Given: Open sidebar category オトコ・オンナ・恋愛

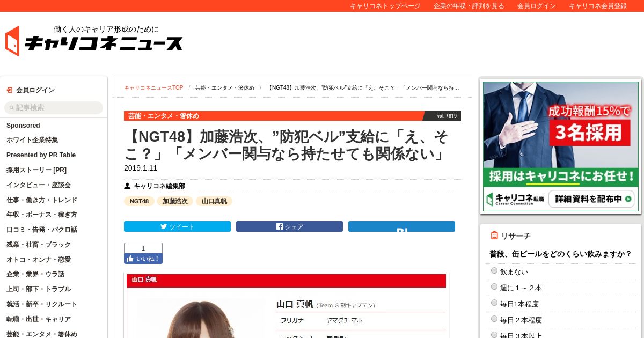Looking at the screenshot, I should pos(39,260).
